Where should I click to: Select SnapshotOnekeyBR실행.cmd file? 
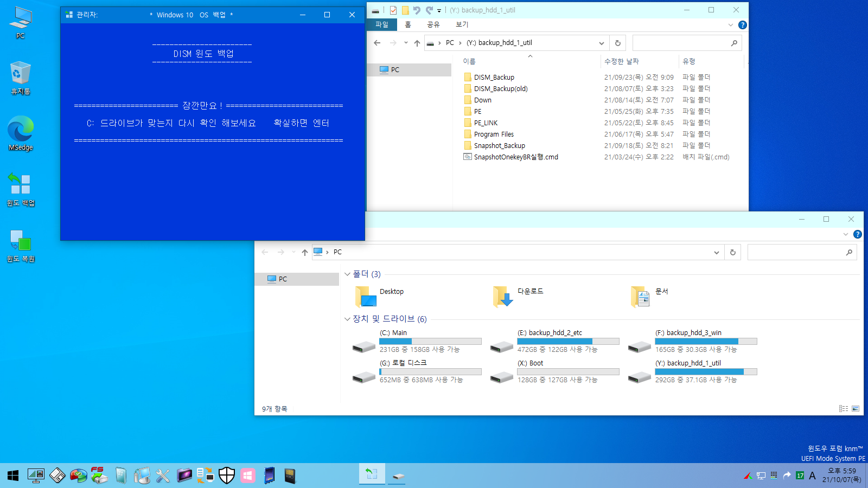(515, 157)
